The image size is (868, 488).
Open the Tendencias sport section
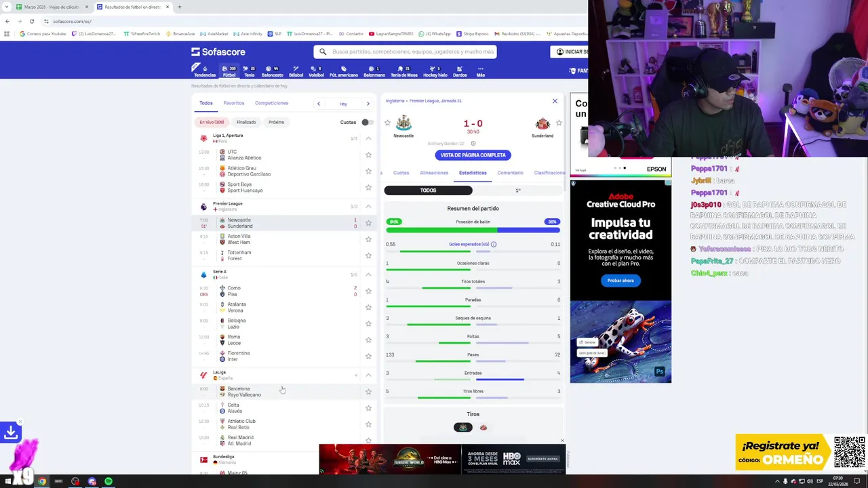coord(204,70)
